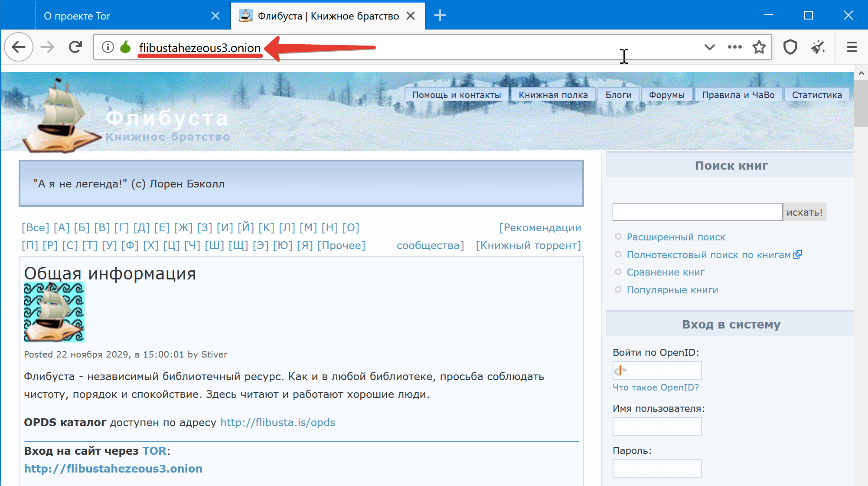Open 'Сравнение книг' link
This screenshot has width=868, height=486.
666,272
